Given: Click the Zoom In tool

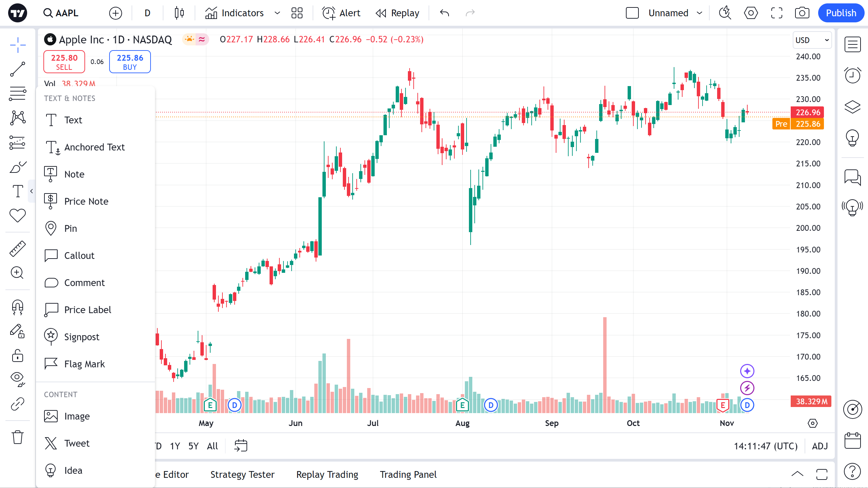Looking at the screenshot, I should (18, 273).
